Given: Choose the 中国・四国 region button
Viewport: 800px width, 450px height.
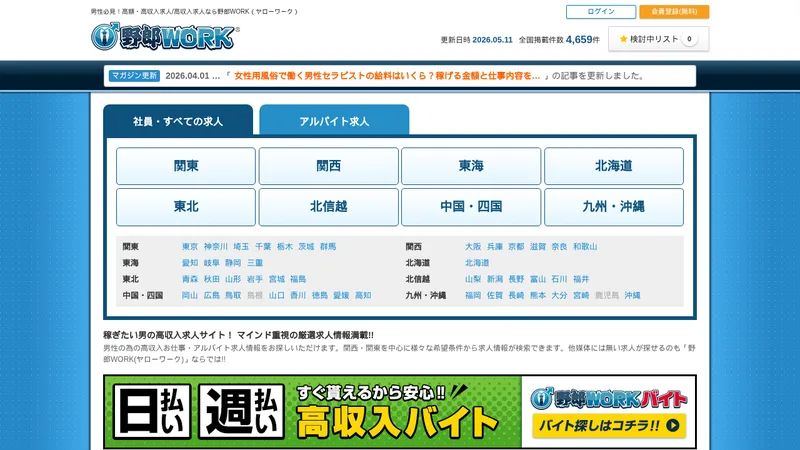Looking at the screenshot, I should click(471, 207).
